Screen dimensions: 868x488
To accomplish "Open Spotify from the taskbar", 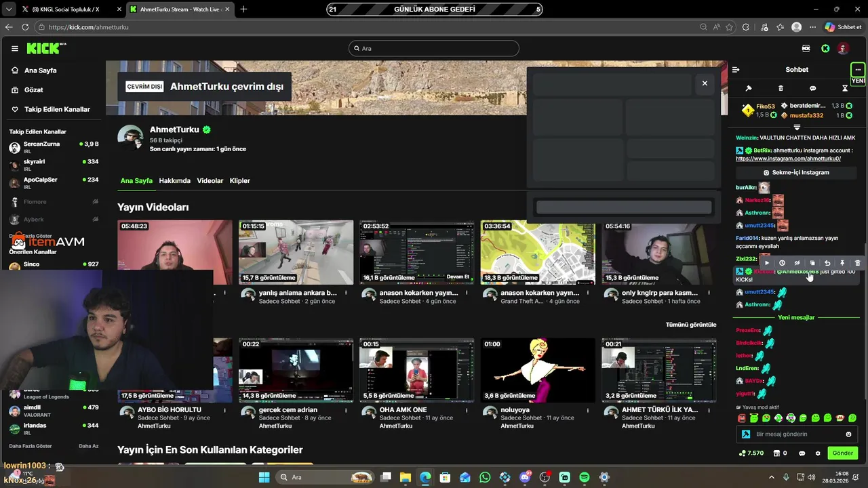I will click(585, 477).
